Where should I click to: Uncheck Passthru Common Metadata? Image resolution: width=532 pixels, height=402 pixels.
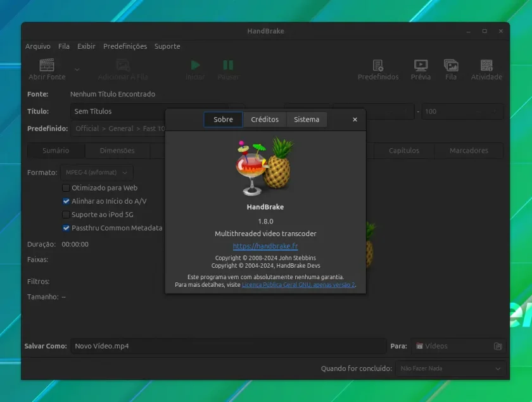click(x=66, y=228)
